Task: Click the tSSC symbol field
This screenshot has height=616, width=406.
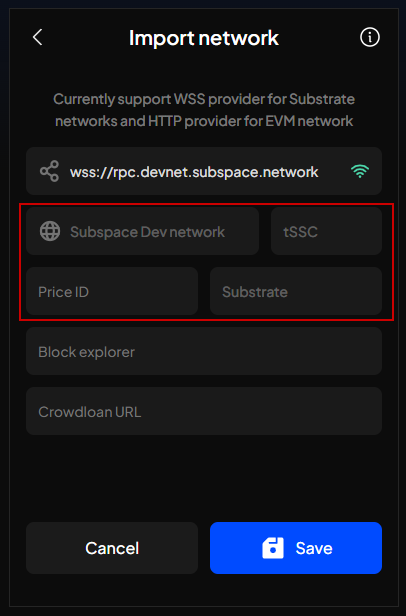Action: 326,231
